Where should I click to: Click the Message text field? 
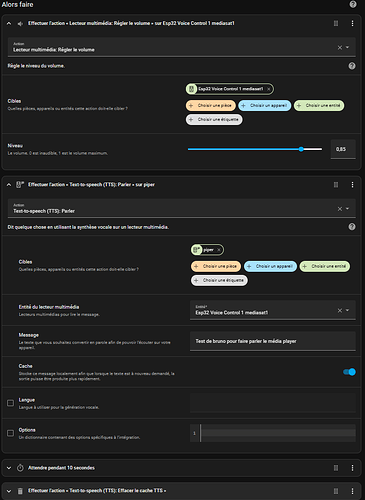coord(273,341)
